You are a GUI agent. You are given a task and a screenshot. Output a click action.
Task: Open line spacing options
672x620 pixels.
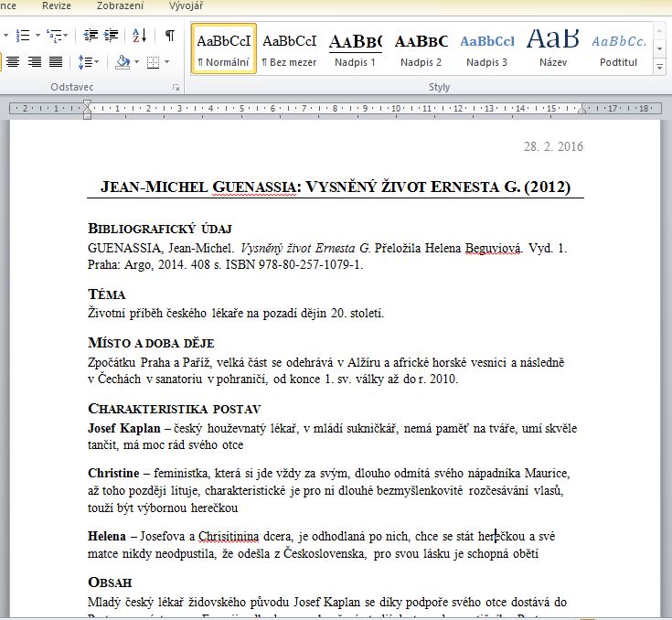(x=89, y=62)
